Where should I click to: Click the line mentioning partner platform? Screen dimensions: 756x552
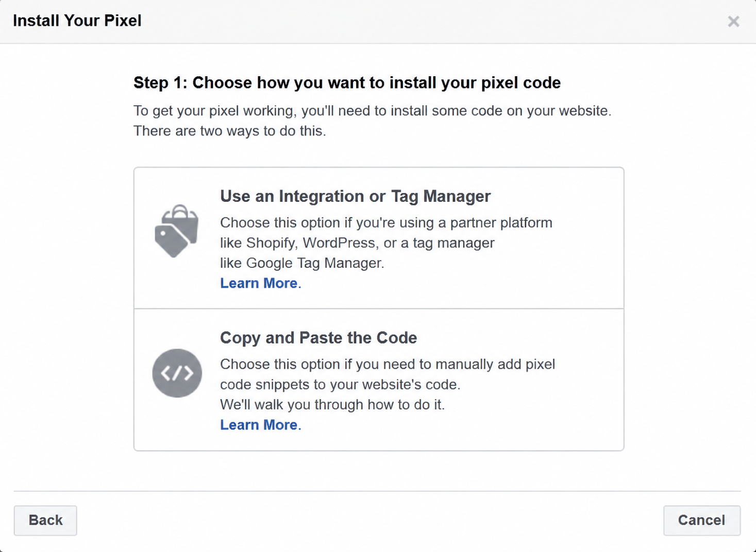point(386,223)
